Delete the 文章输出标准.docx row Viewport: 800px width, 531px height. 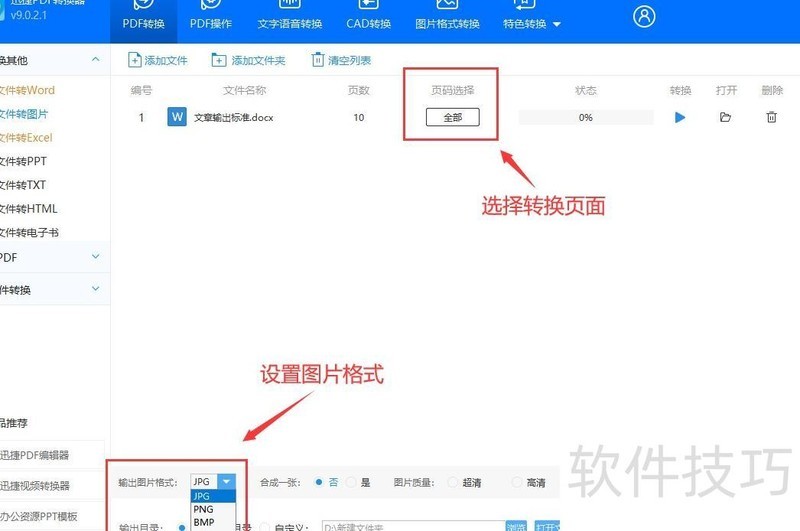coord(771,117)
